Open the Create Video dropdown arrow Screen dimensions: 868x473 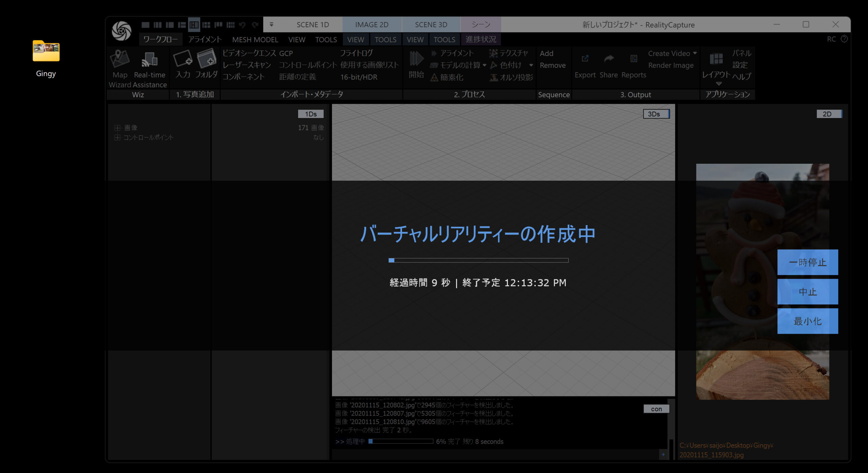coord(695,53)
